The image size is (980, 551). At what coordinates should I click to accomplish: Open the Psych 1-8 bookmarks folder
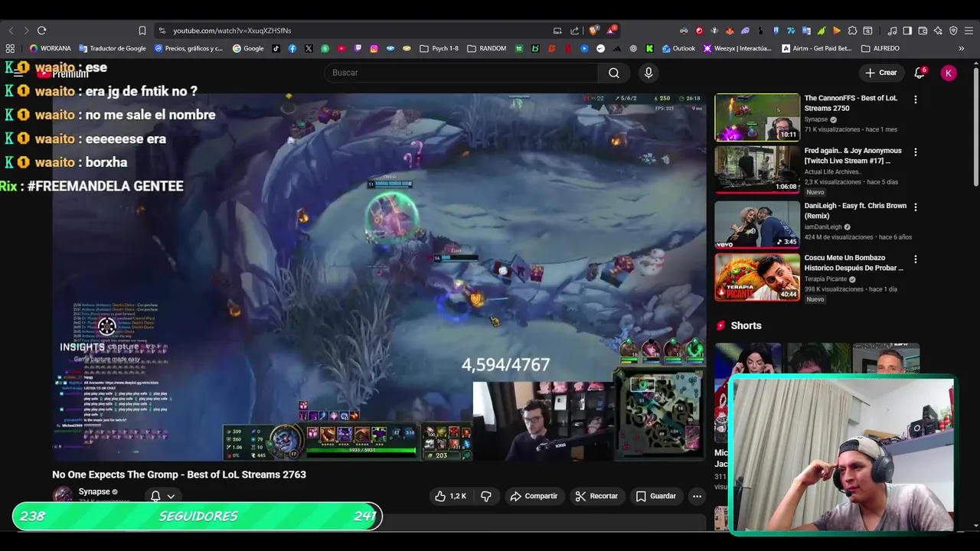(x=439, y=48)
